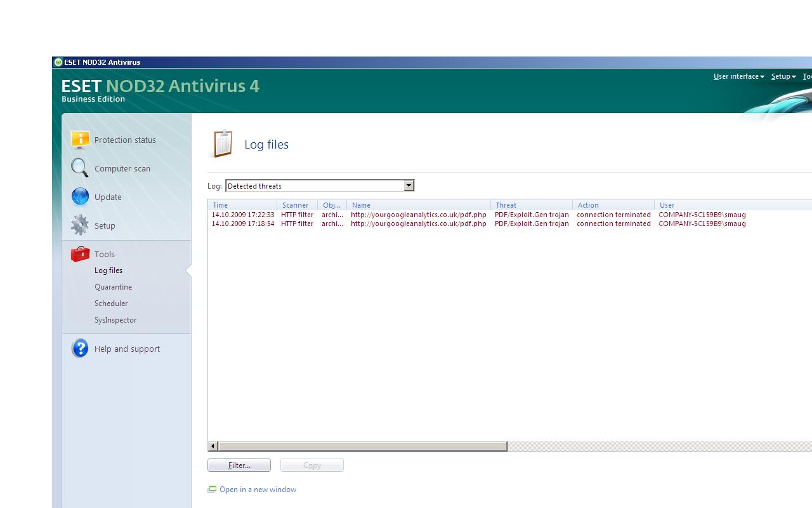The image size is (812, 508).
Task: Click the Obj... column header
Action: click(x=332, y=205)
